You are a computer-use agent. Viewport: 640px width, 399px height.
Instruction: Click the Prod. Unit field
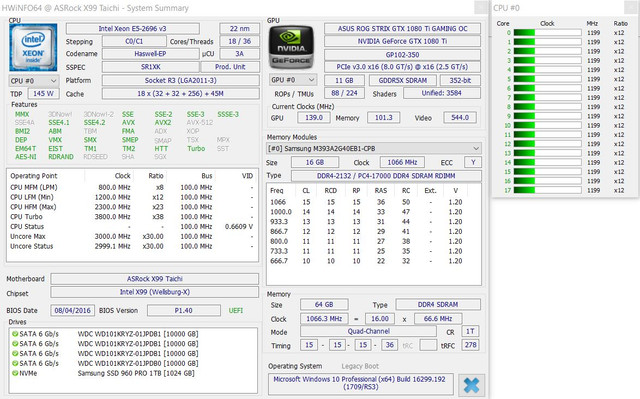[230, 67]
